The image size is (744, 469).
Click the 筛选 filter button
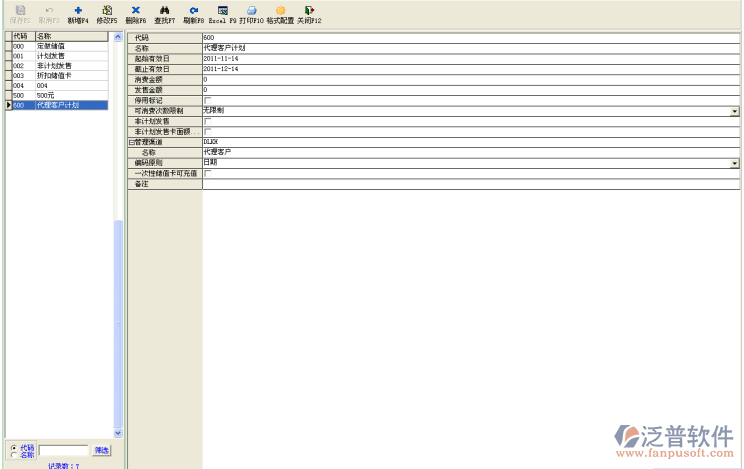(102, 451)
